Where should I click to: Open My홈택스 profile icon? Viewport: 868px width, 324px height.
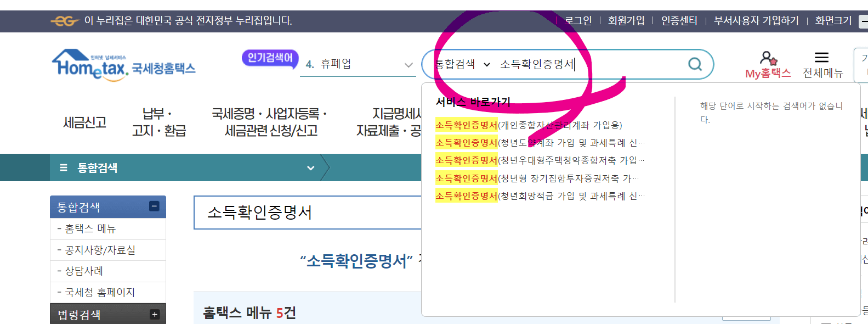pos(768,58)
